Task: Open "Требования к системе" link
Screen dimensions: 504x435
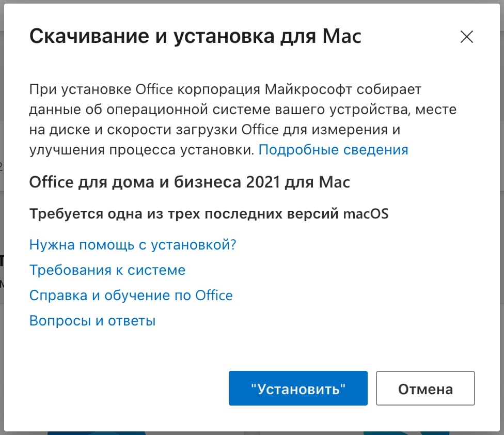Action: pyautogui.click(x=107, y=270)
